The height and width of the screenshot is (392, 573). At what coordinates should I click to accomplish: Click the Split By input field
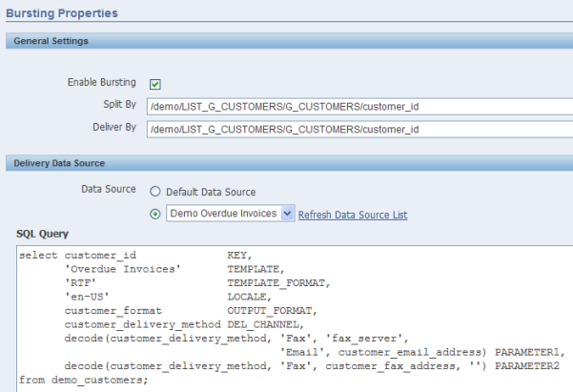[359, 107]
